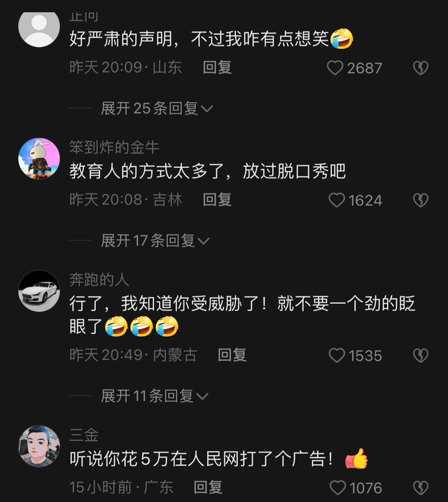The height and width of the screenshot is (502, 448).
Task: Reply to the 昨天 20:49 内蒙古 comment
Action: pyautogui.click(x=232, y=355)
